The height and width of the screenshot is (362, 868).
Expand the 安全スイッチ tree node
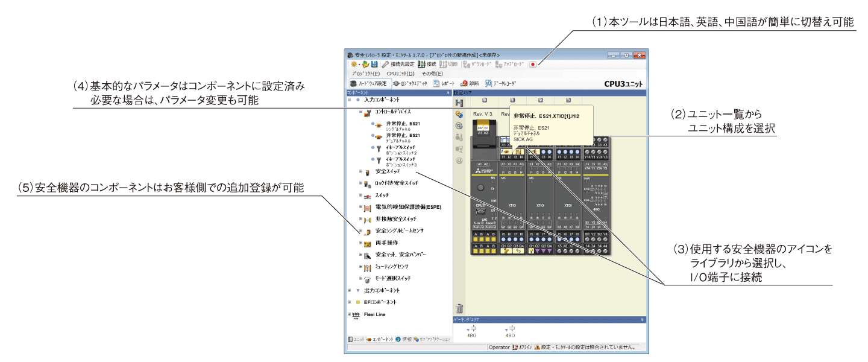click(360, 172)
